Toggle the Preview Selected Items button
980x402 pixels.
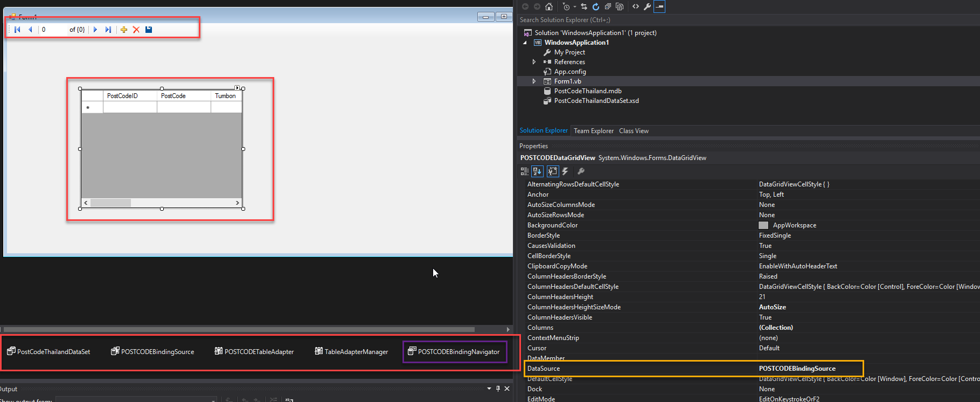659,6
